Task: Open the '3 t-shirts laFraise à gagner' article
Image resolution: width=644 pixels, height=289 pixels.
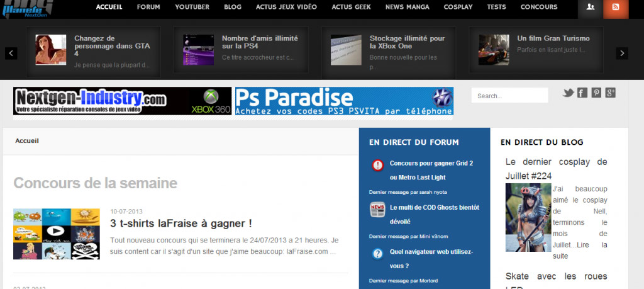Action: click(181, 223)
